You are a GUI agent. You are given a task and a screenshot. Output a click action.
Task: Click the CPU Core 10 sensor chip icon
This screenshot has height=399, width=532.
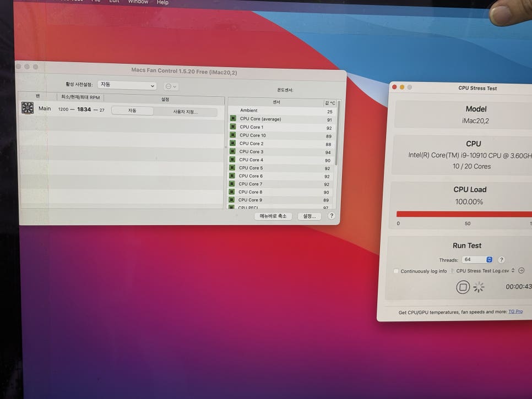click(233, 135)
